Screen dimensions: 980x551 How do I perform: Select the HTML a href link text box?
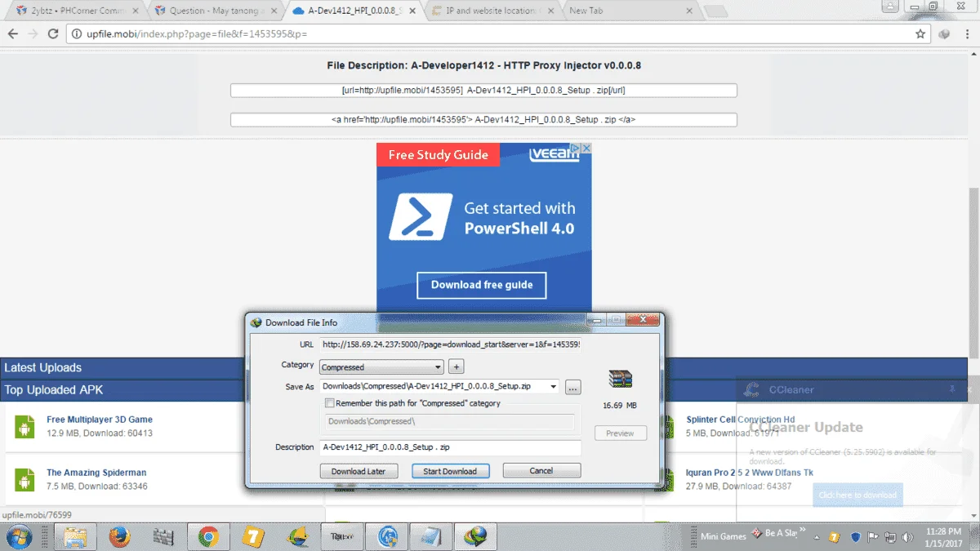click(483, 120)
